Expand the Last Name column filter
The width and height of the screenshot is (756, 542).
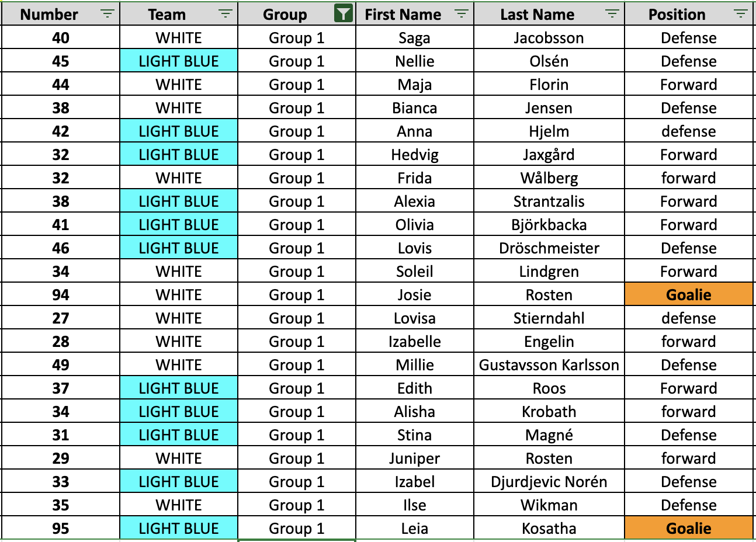pos(612,14)
